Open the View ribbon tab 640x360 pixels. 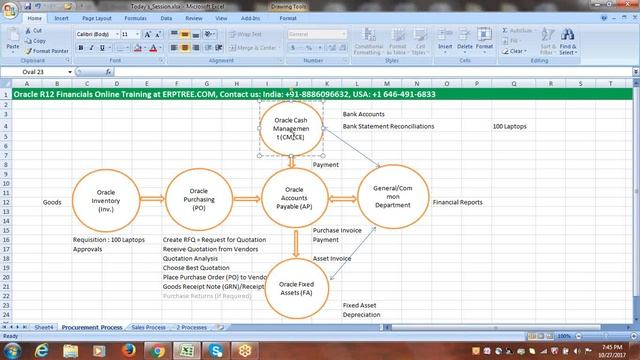tap(221, 18)
